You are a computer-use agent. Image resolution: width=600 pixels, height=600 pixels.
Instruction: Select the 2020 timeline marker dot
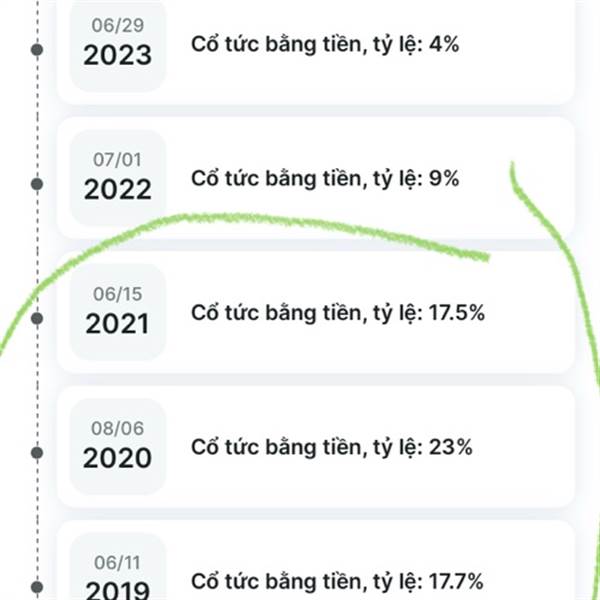(x=38, y=453)
